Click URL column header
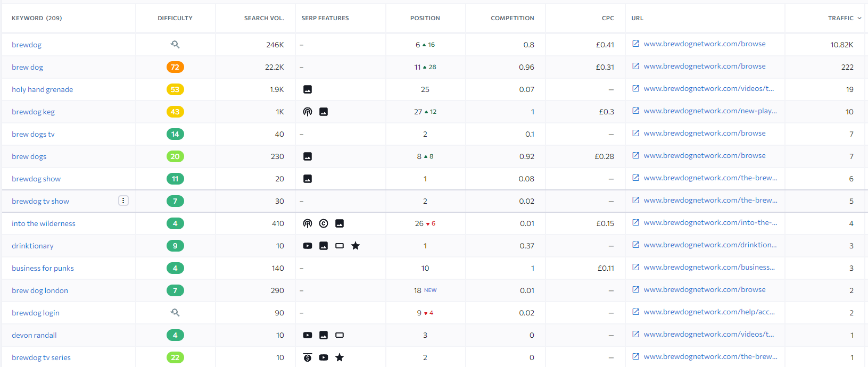 pyautogui.click(x=638, y=18)
